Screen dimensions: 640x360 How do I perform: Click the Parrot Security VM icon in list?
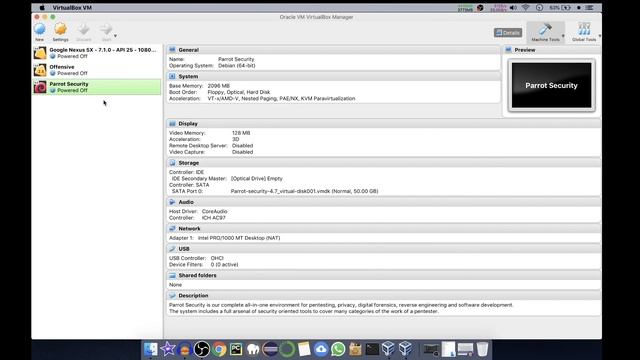click(x=40, y=87)
